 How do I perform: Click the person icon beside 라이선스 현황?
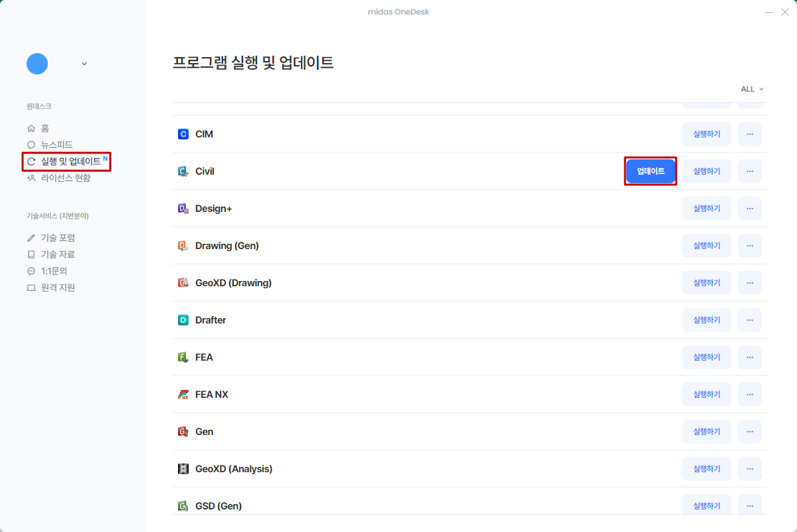31,178
